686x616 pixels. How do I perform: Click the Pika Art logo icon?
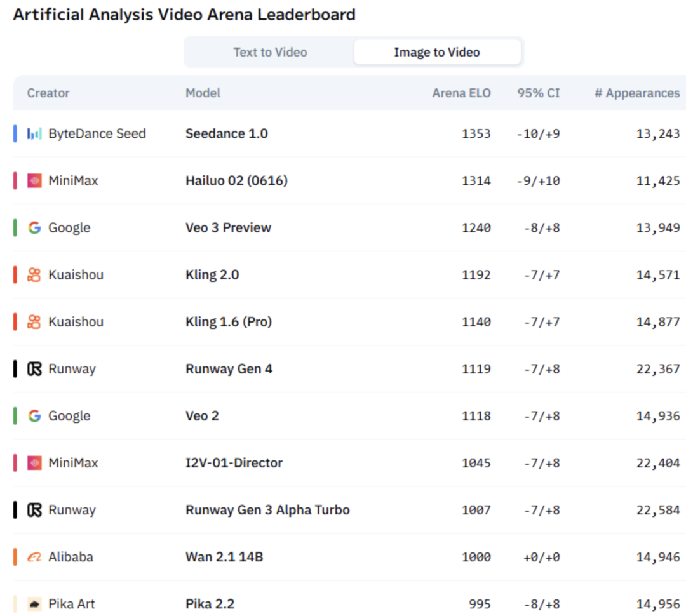point(34,604)
